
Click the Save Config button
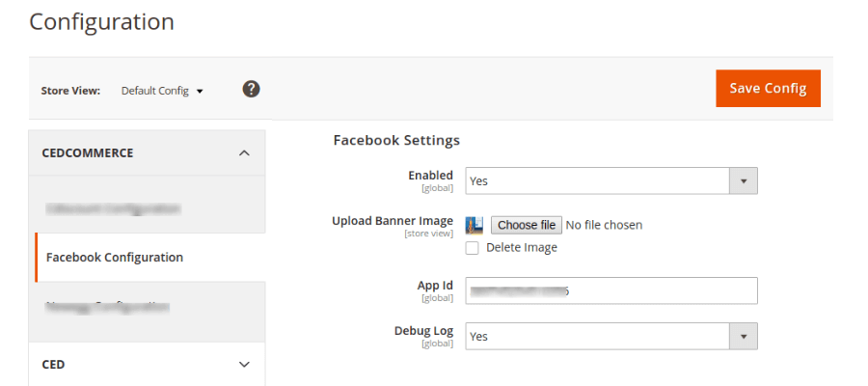coord(768,88)
